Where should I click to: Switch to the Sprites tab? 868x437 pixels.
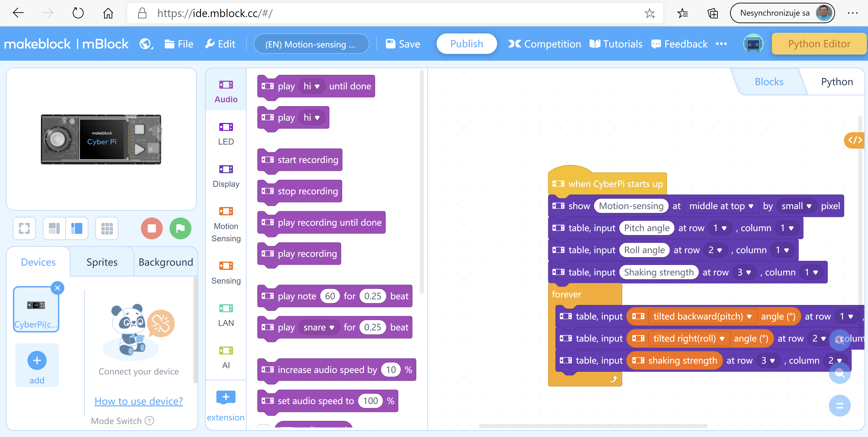pyautogui.click(x=102, y=262)
